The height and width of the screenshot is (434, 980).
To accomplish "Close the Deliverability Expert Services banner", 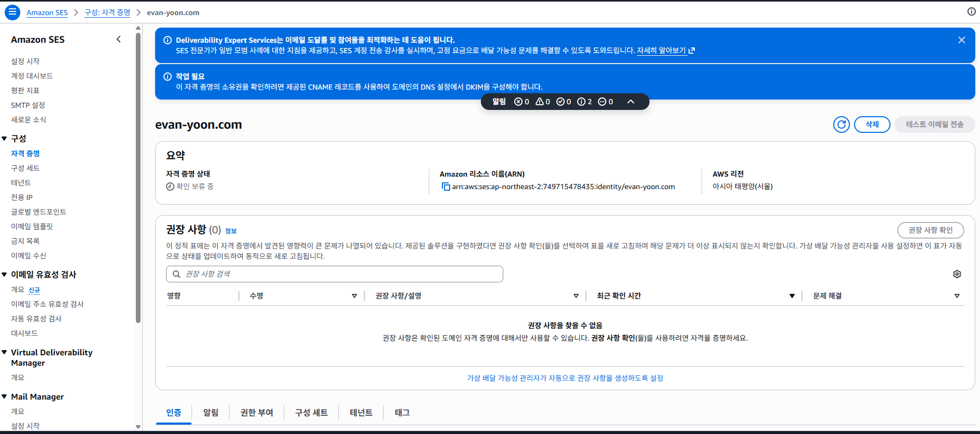I will [x=961, y=40].
